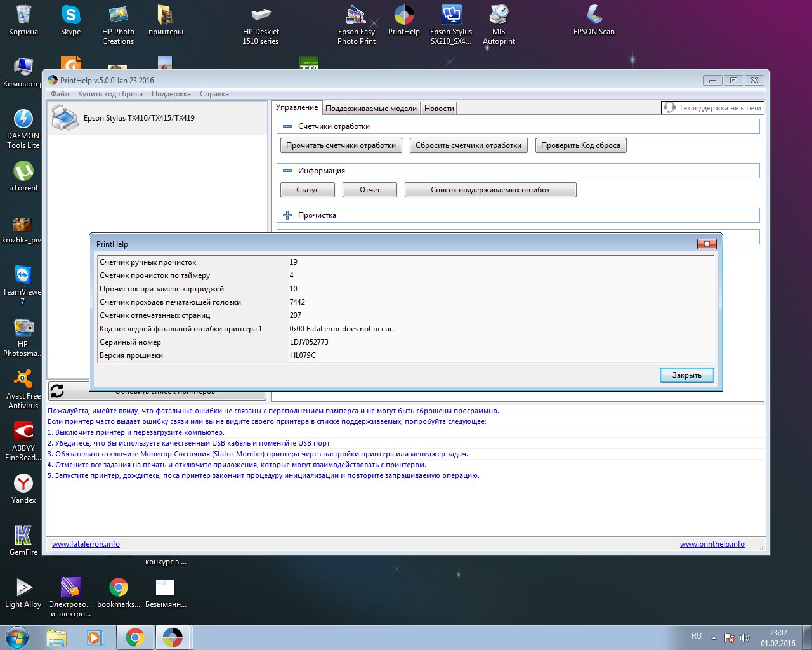This screenshot has width=812, height=650.
Task: Select the uTorrent desktop icon
Action: tap(23, 176)
